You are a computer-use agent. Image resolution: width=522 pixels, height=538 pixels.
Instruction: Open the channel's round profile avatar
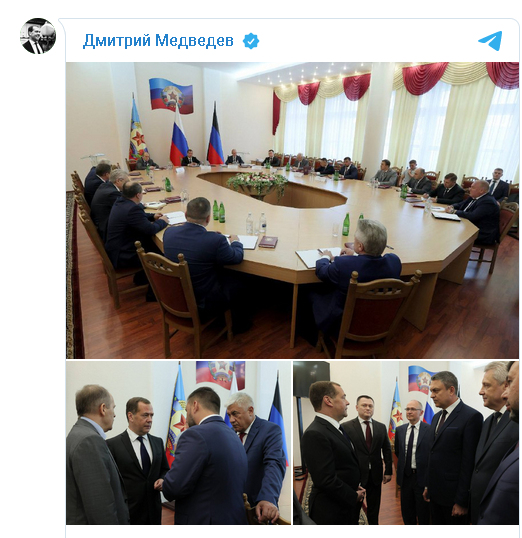pyautogui.click(x=38, y=36)
